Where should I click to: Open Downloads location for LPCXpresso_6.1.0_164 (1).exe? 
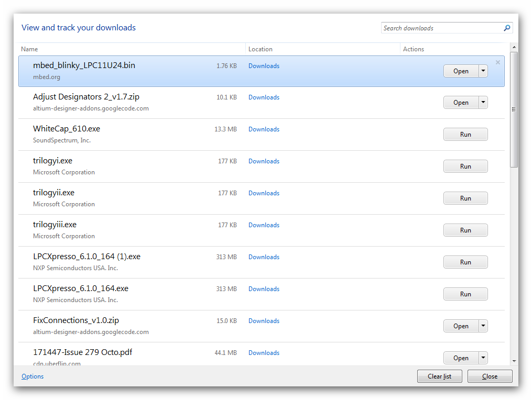point(264,257)
